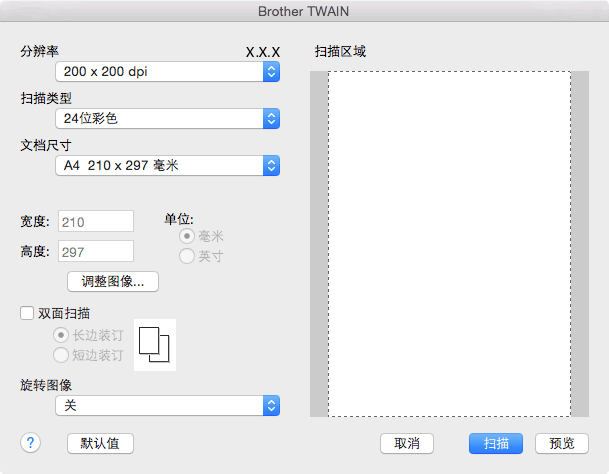Click the 预览 button
The image size is (609, 474).
[562, 443]
